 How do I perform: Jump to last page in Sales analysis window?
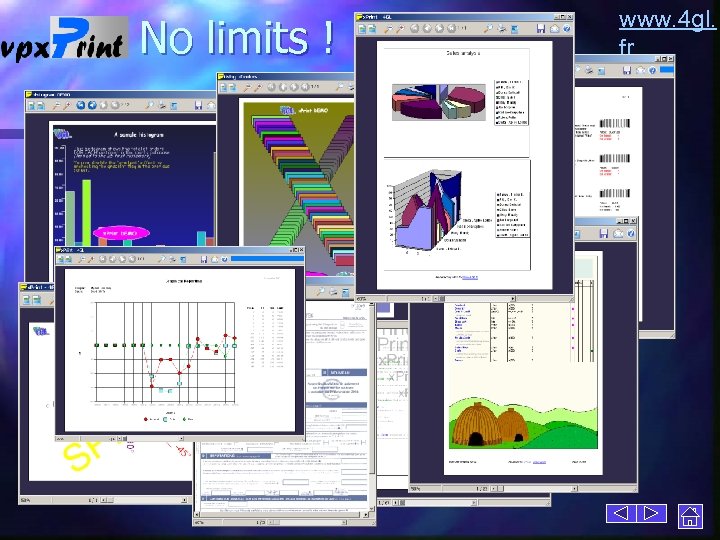tap(451, 28)
